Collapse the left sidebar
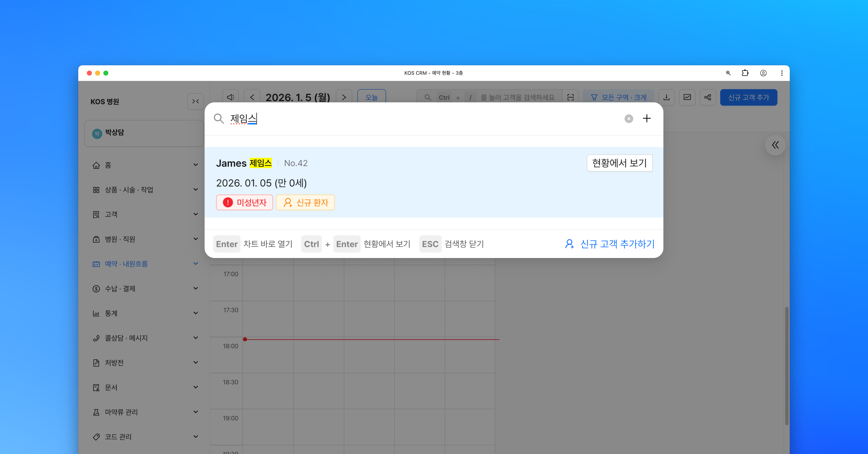Viewport: 868px width, 454px height. click(x=195, y=101)
